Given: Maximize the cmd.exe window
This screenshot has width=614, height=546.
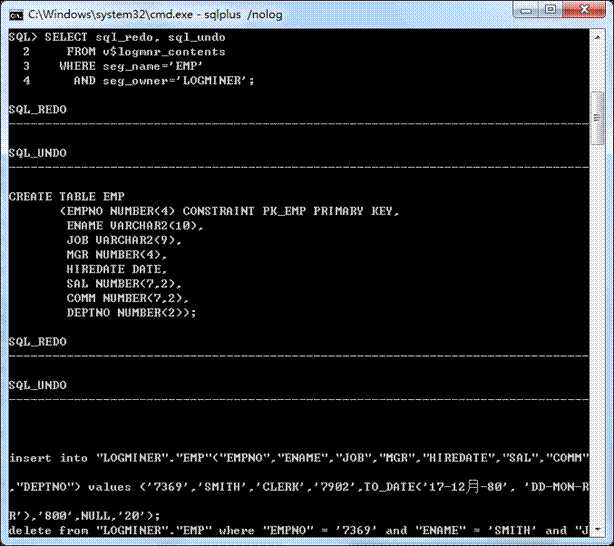Looking at the screenshot, I should coord(550,10).
